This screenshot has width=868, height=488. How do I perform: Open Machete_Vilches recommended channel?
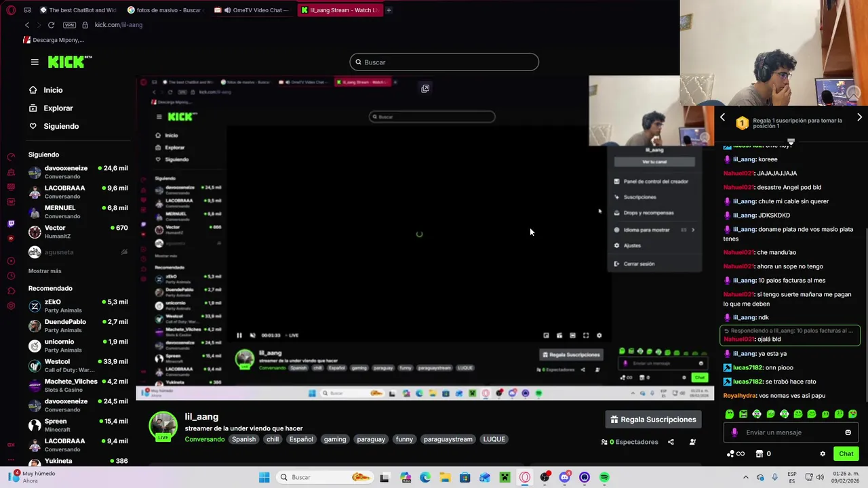[x=78, y=385]
